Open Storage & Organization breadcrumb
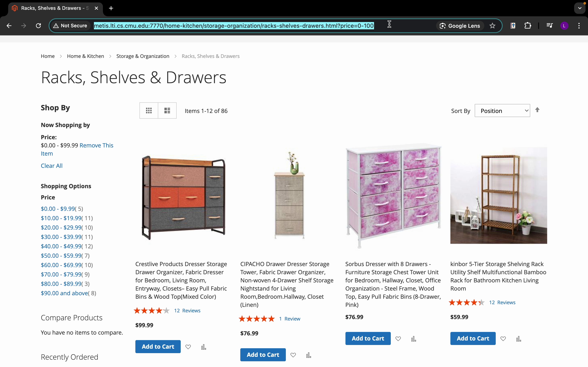588x367 pixels. click(143, 56)
